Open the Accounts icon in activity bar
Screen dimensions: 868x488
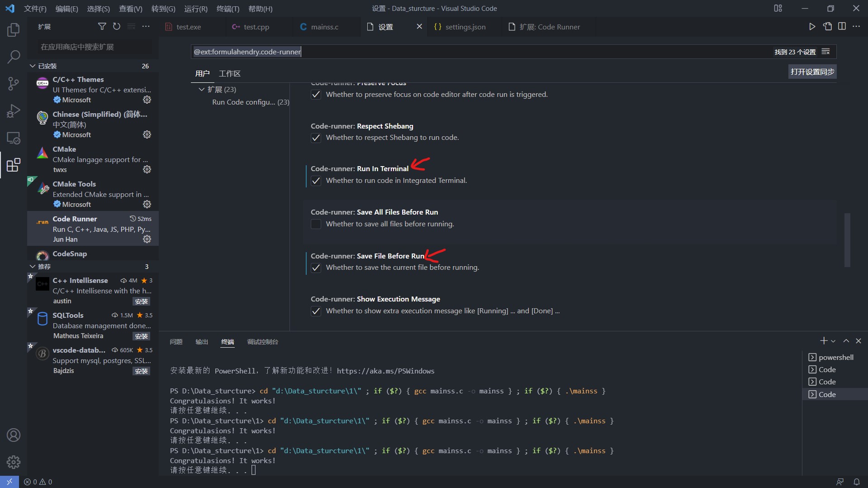(14, 435)
